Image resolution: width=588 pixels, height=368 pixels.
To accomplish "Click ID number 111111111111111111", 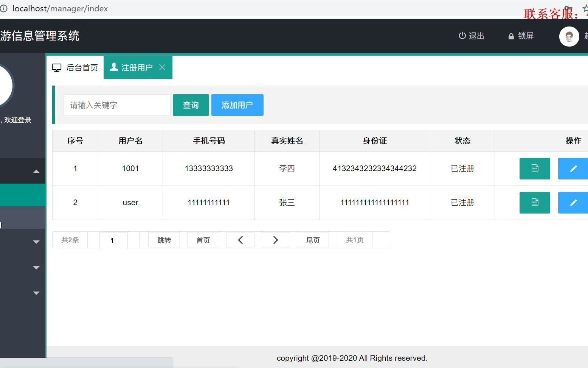I will click(x=375, y=203).
